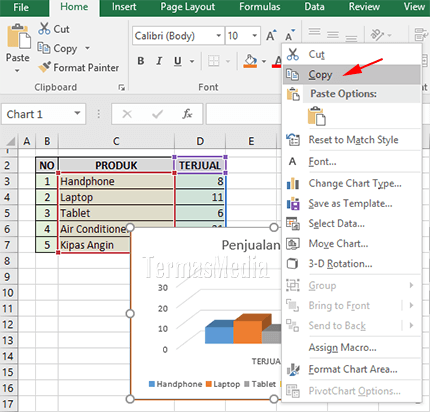This screenshot has width=430, height=412.
Task: Expand the underline style dropdown arrow
Action: coord(192,61)
